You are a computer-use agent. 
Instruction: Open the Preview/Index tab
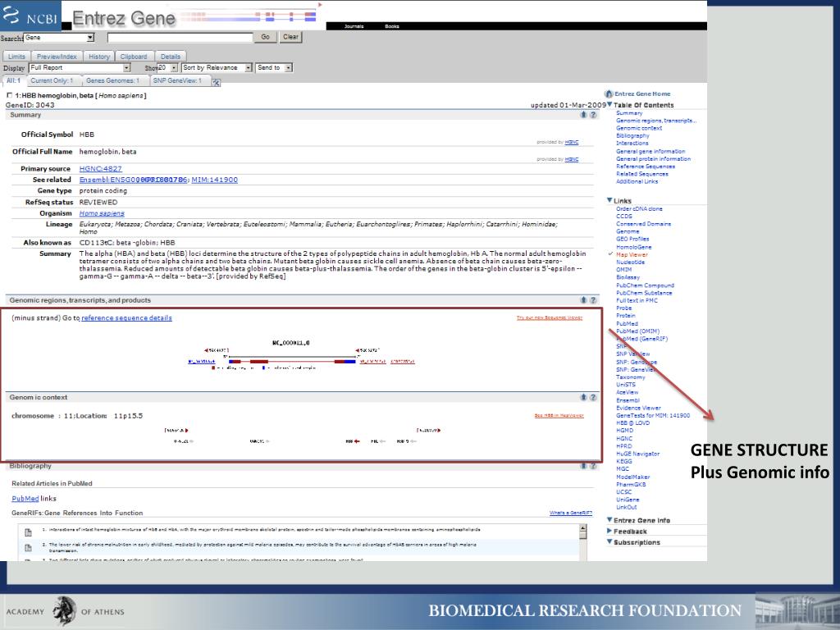point(57,57)
